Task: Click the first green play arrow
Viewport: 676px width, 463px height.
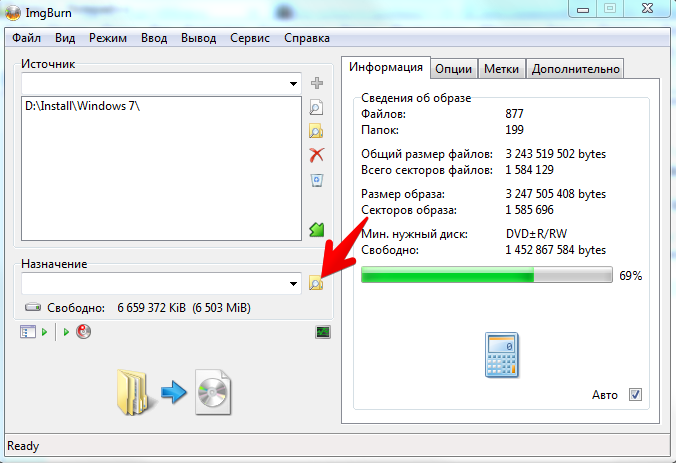Action: click(44, 332)
